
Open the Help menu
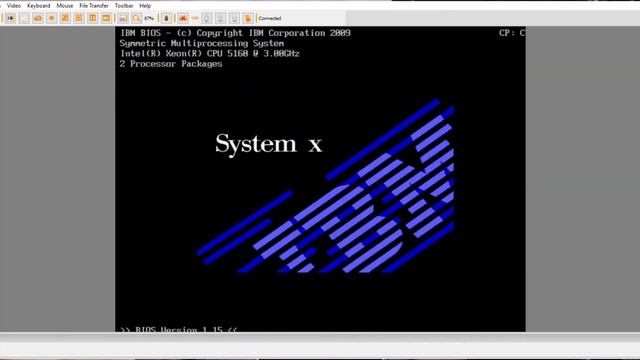[145, 6]
